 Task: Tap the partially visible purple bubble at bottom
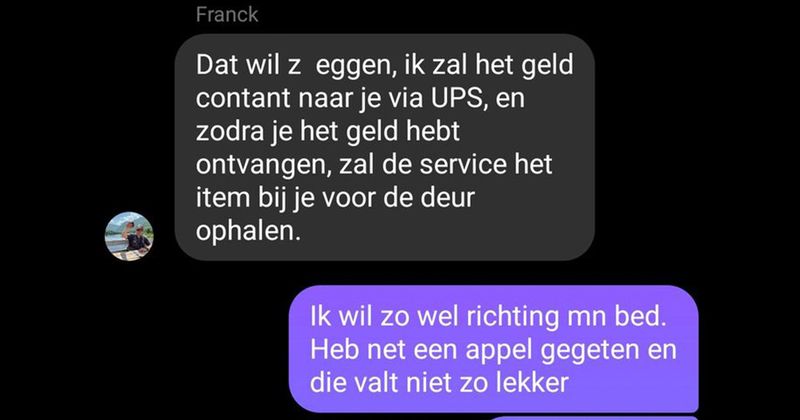[592, 418]
